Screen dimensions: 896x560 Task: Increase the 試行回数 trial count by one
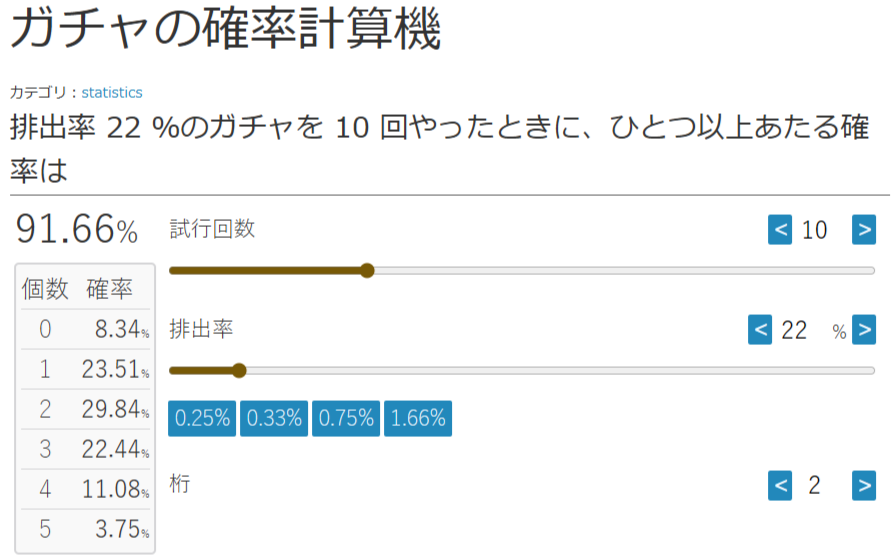click(863, 230)
